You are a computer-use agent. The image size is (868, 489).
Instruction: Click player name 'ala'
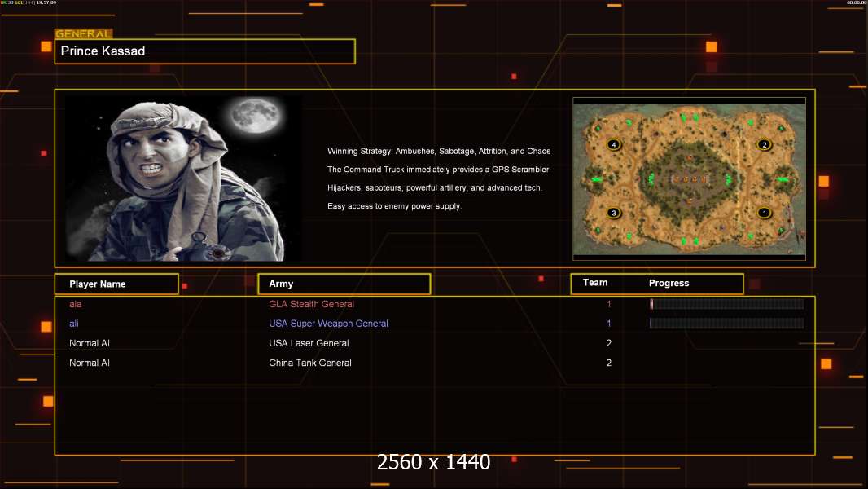tap(75, 304)
